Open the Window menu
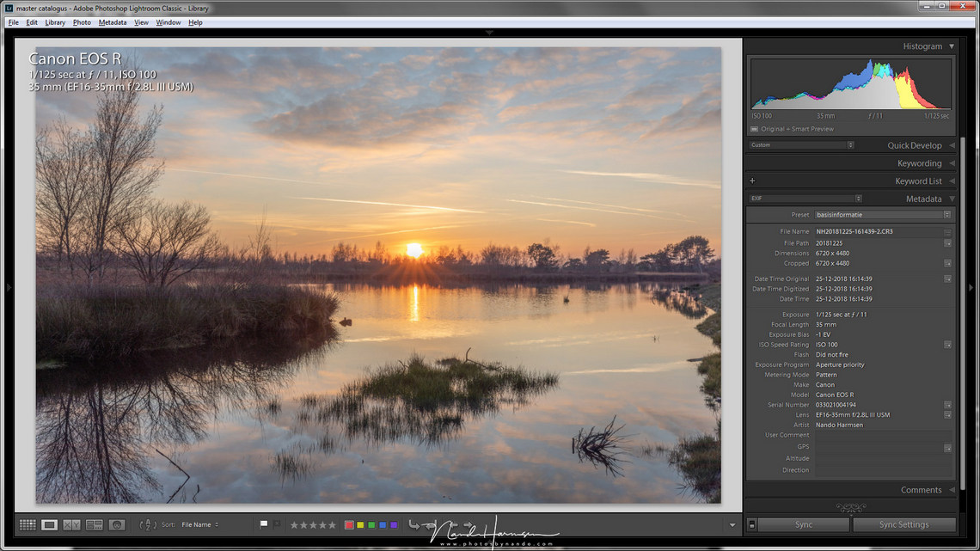The image size is (980, 551). point(168,22)
